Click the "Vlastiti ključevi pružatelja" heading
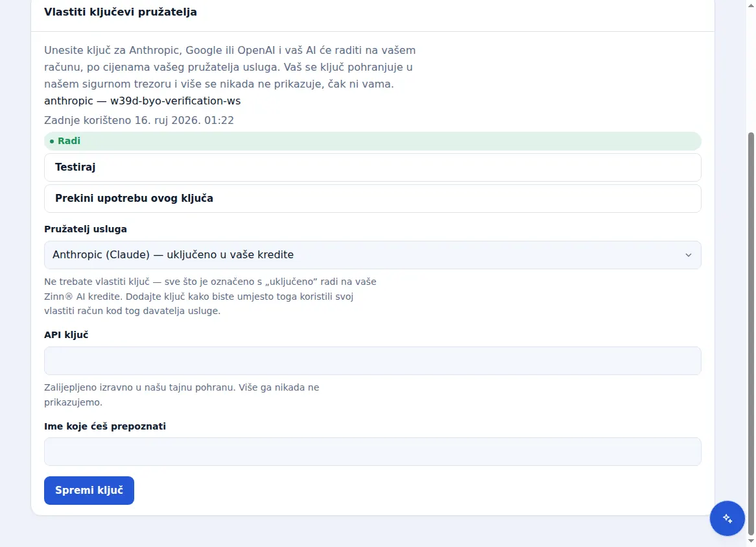This screenshot has width=756, height=547. [121, 12]
